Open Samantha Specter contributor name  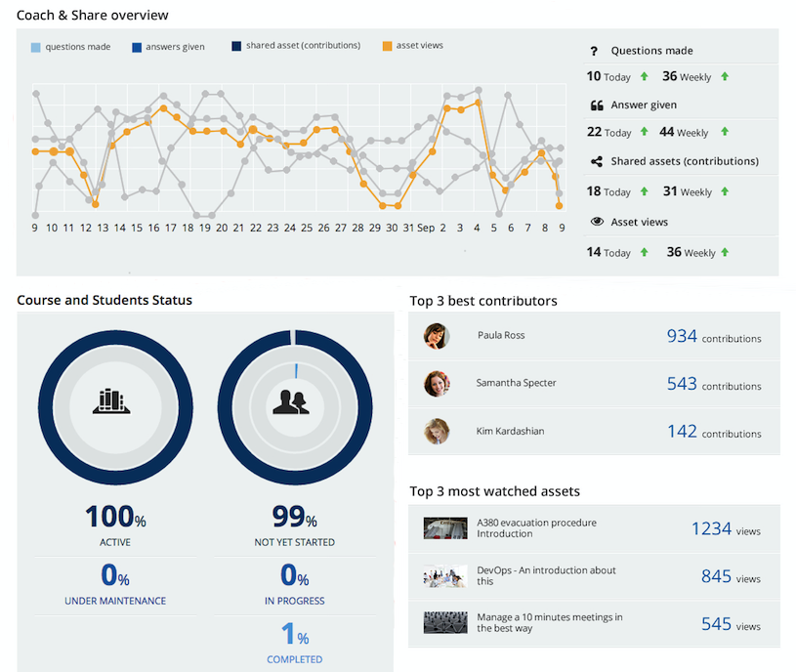coord(516,383)
